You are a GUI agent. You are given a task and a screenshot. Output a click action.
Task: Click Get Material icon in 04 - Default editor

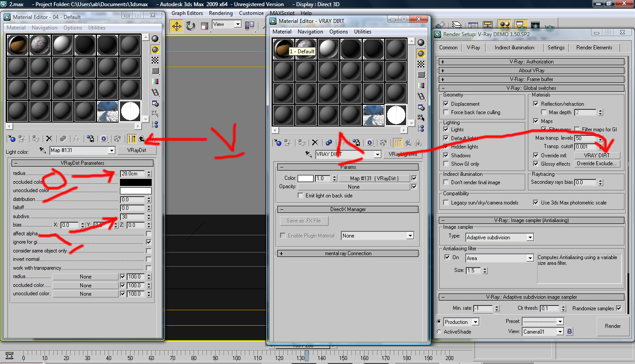coord(11,139)
